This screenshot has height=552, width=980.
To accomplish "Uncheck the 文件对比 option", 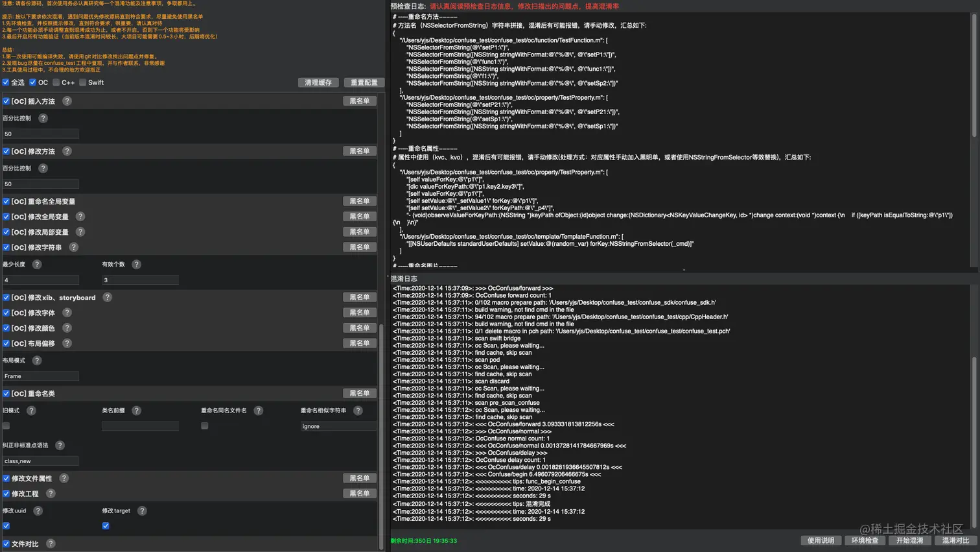I will (6, 544).
